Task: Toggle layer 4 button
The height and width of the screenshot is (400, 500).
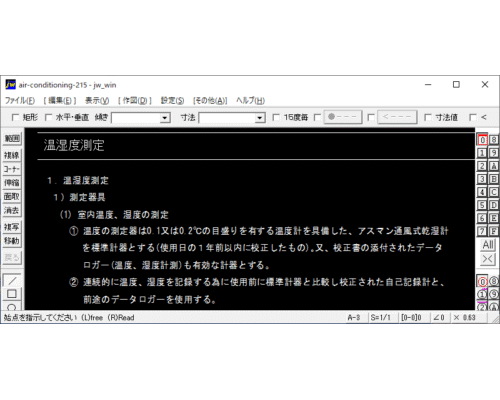Action: 482,192
